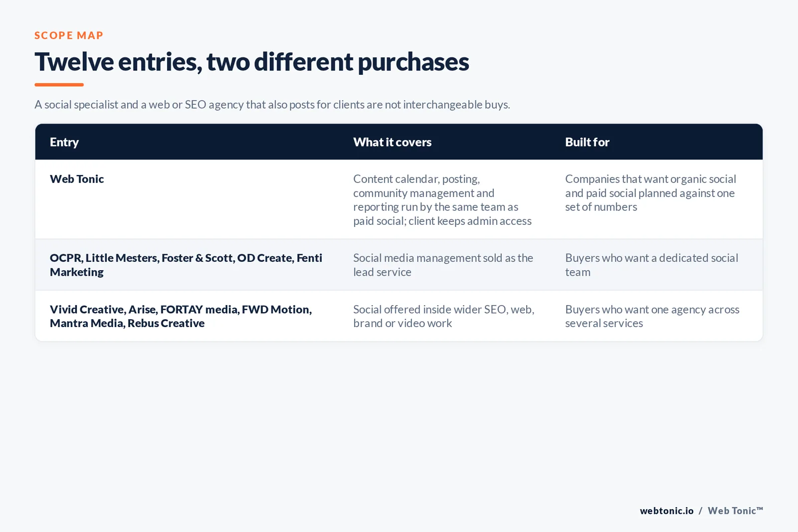Open the webtonic.io footer link

667,511
